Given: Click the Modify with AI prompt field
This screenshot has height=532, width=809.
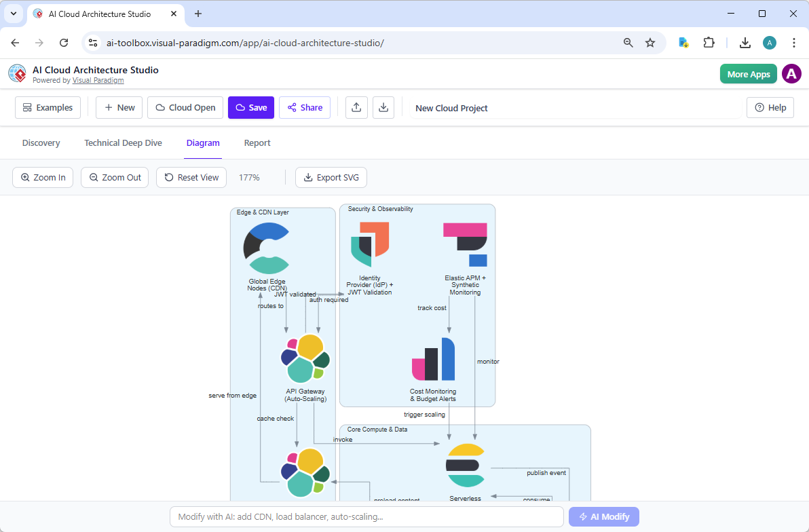Looking at the screenshot, I should tap(366, 516).
